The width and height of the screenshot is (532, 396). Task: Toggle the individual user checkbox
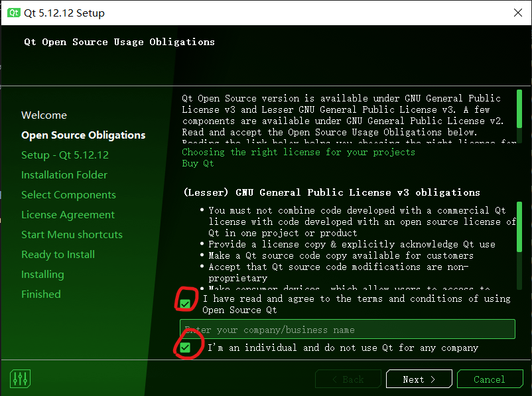pyautogui.click(x=185, y=348)
